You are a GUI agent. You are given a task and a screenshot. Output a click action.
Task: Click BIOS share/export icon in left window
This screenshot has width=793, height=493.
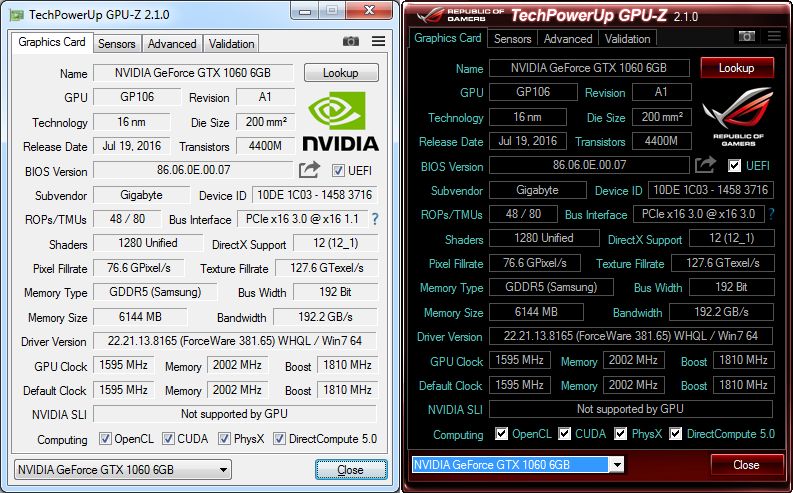309,170
